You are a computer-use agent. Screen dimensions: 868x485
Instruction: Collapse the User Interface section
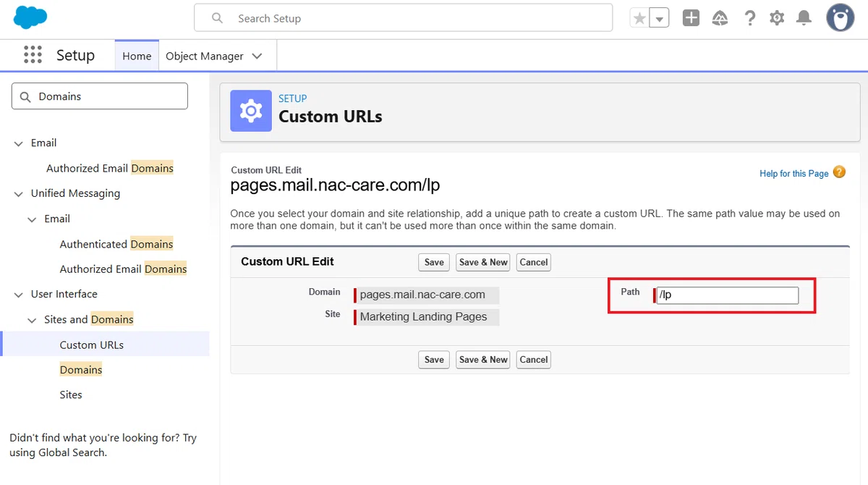pos(18,295)
